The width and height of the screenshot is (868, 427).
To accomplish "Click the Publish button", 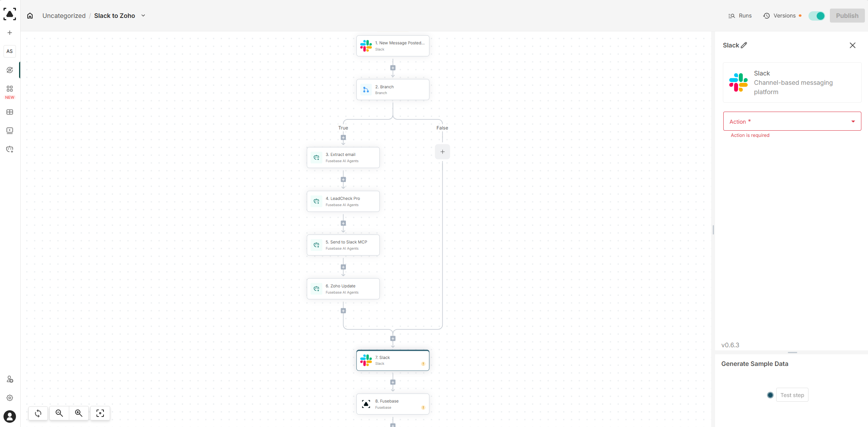I will 847,16.
